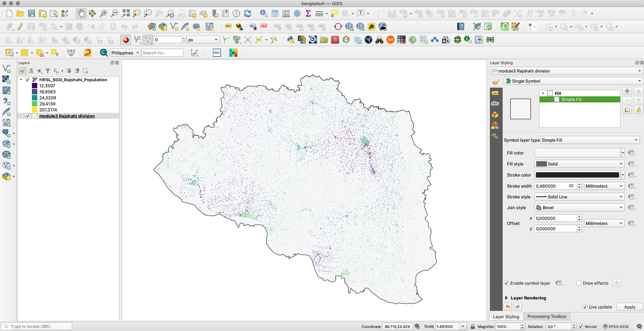
Task: Open Symbol layer type Simple Fill dropdown
Action: pyautogui.click(x=590, y=140)
